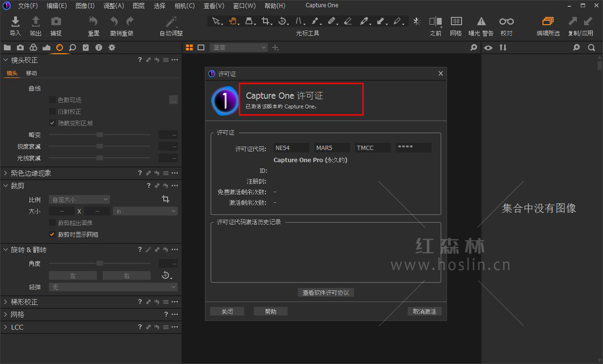Open the 图像(I) menu
This screenshot has width=603, height=364.
pos(85,6)
